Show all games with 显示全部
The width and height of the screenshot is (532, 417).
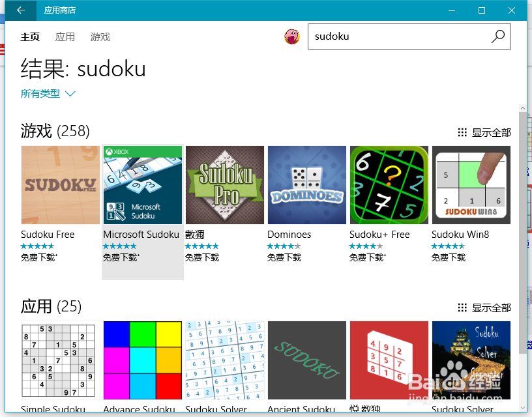point(492,132)
